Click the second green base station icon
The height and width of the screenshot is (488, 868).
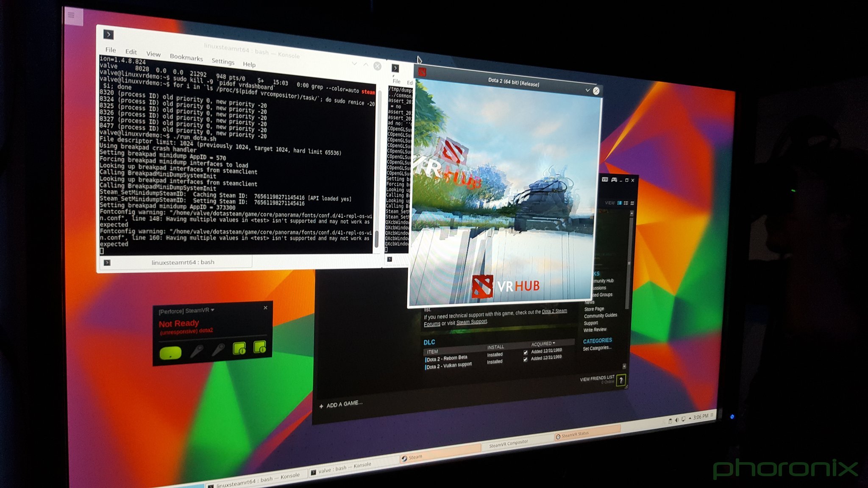point(259,347)
